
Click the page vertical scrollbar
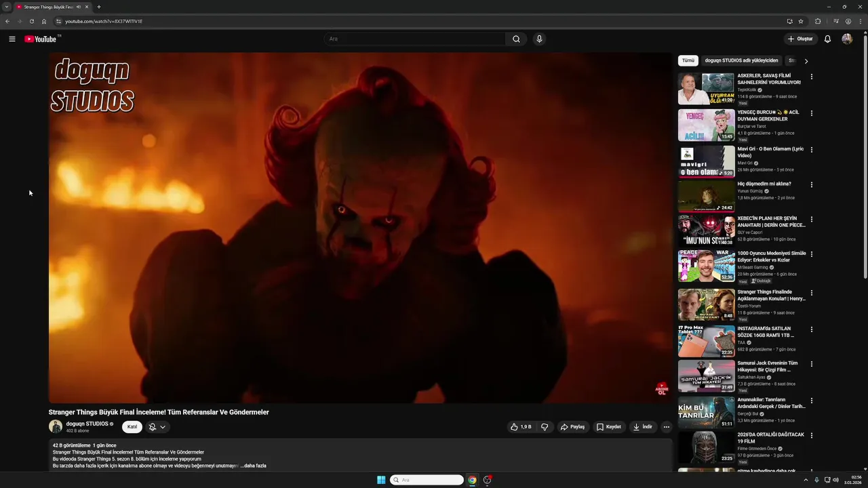[865, 156]
